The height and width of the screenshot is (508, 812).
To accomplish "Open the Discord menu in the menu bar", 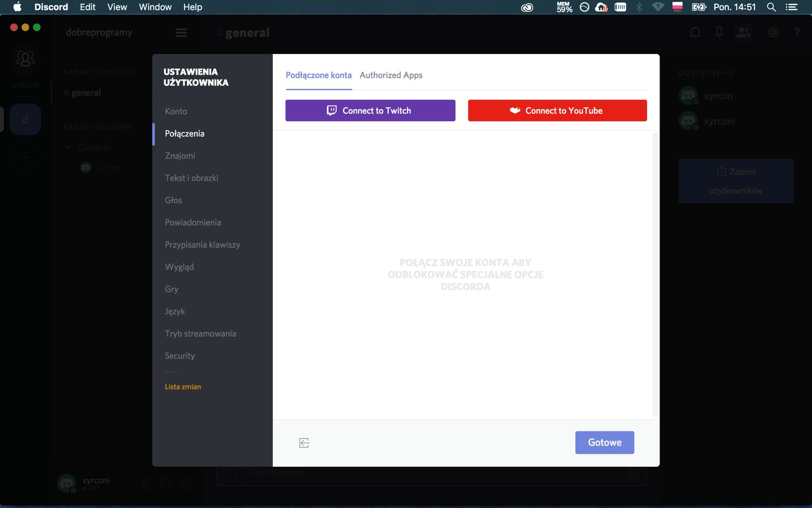I will [51, 7].
